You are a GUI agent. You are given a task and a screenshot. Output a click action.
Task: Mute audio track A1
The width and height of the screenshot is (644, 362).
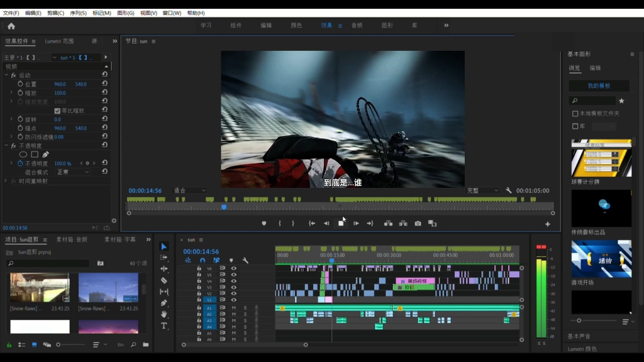[x=233, y=308]
